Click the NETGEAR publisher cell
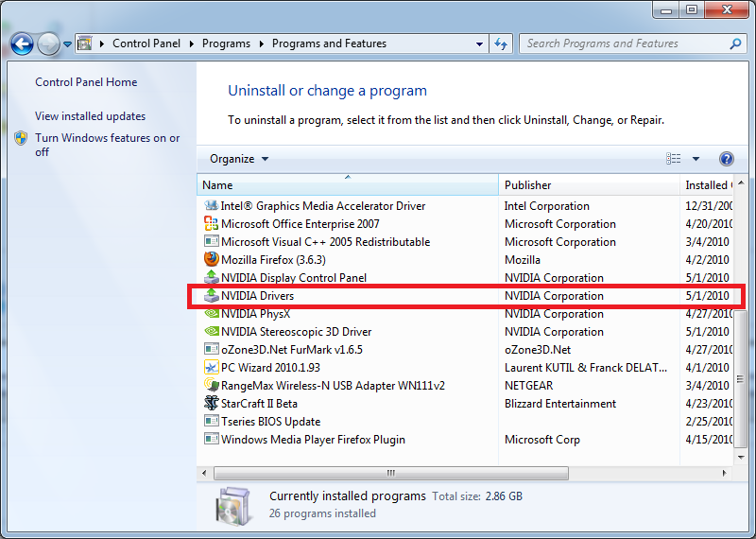The image size is (756, 539). point(529,386)
